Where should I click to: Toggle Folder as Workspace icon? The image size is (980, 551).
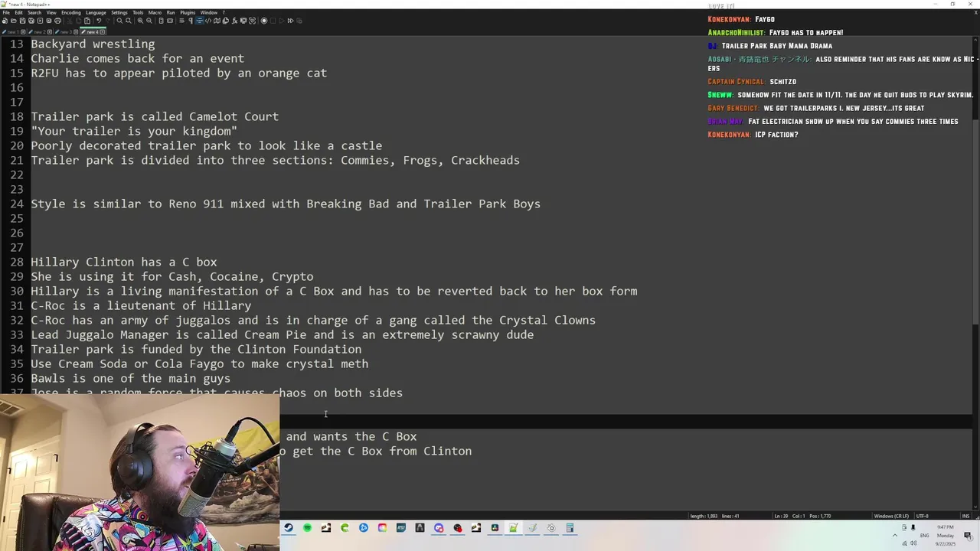(243, 21)
